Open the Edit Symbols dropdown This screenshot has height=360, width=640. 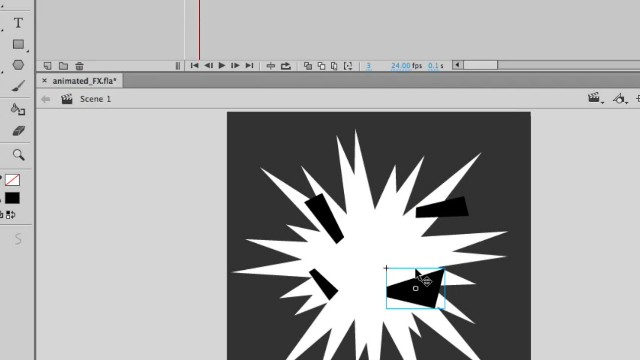coord(620,99)
